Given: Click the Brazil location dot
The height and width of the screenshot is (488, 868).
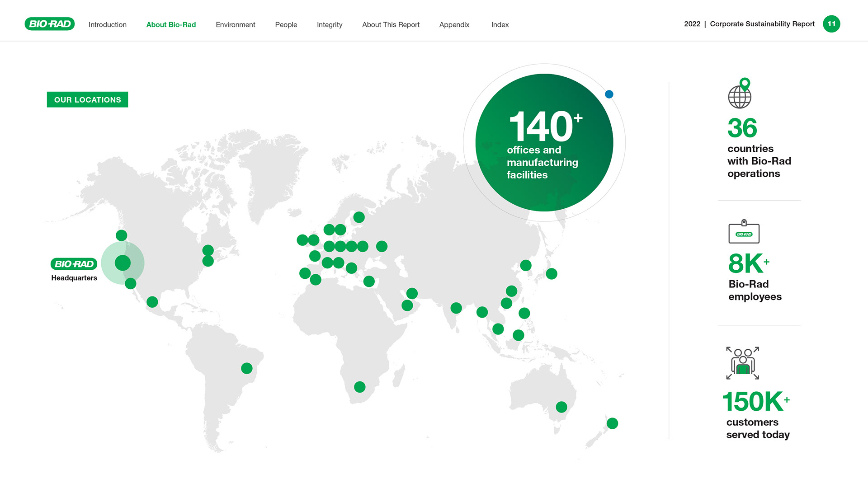Looking at the screenshot, I should click(x=246, y=368).
